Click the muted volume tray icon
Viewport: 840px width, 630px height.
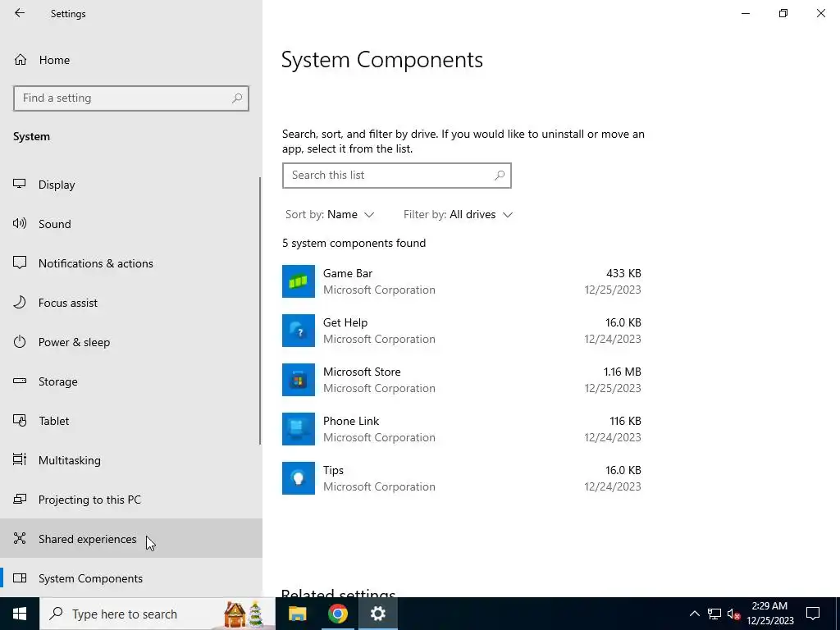pyautogui.click(x=733, y=614)
